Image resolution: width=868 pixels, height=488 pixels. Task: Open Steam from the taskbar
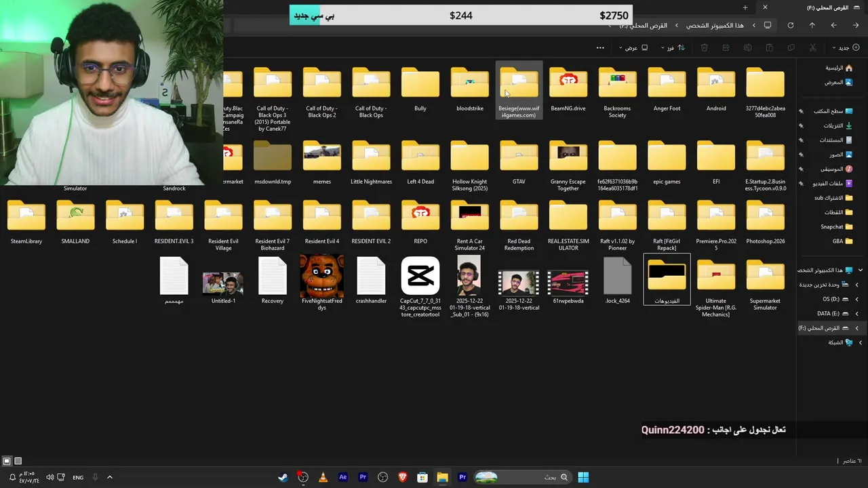click(283, 477)
